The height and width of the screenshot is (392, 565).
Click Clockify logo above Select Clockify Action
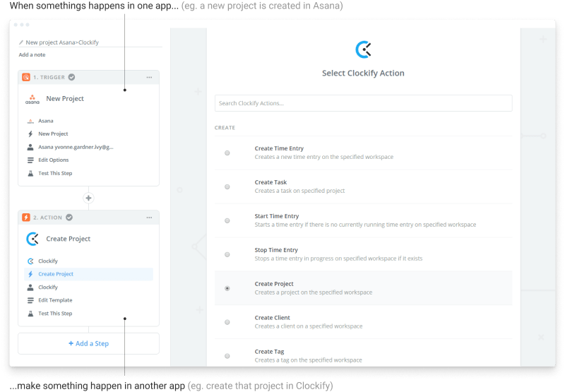click(x=363, y=49)
